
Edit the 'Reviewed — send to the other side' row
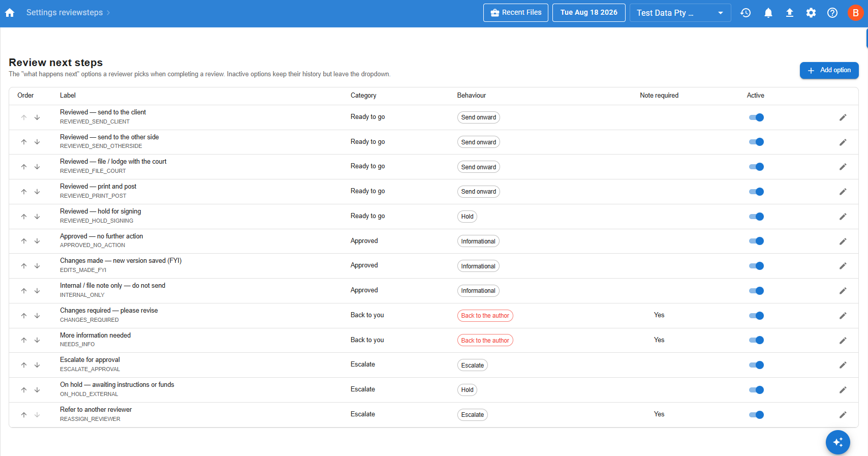[843, 142]
